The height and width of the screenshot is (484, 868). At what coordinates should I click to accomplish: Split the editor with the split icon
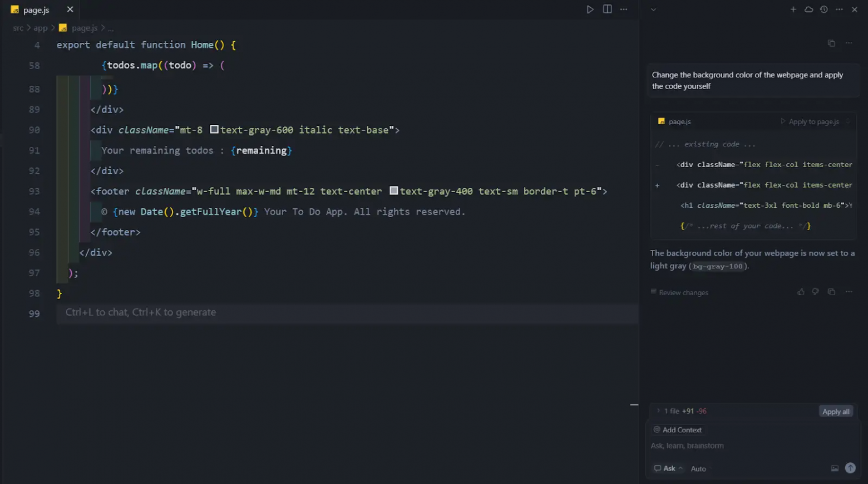pos(607,9)
